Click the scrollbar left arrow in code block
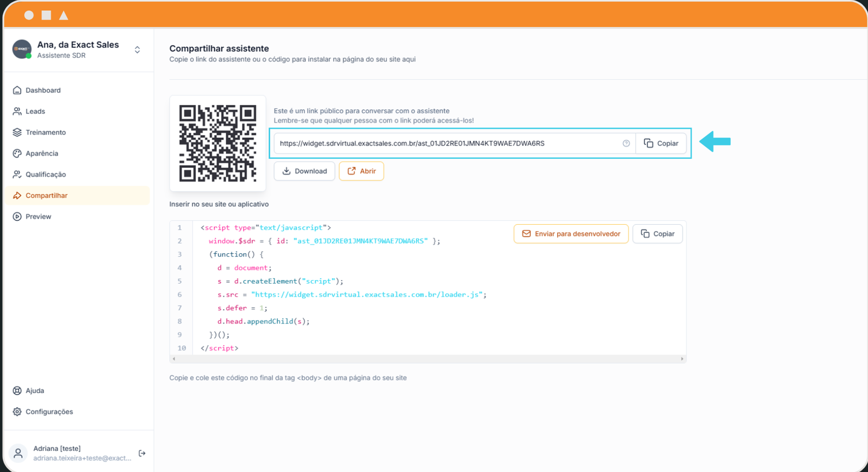868x472 pixels. coord(173,359)
